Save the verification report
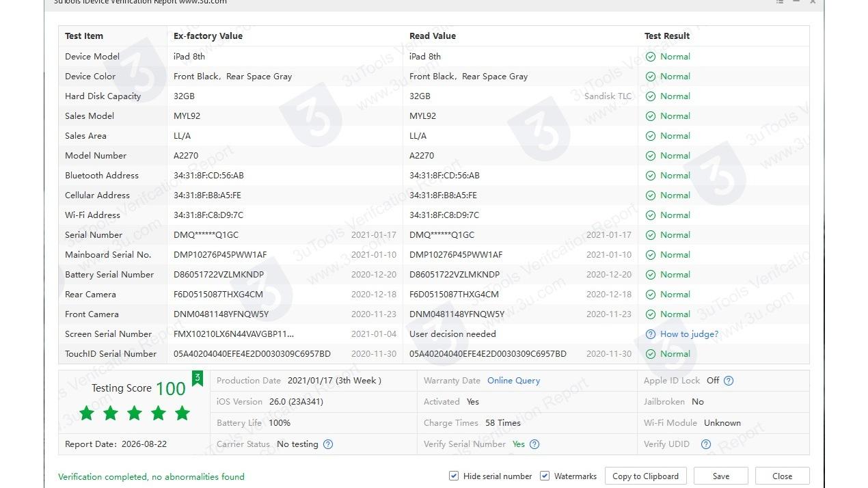Screen dimensions: 868x488 pos(720,476)
